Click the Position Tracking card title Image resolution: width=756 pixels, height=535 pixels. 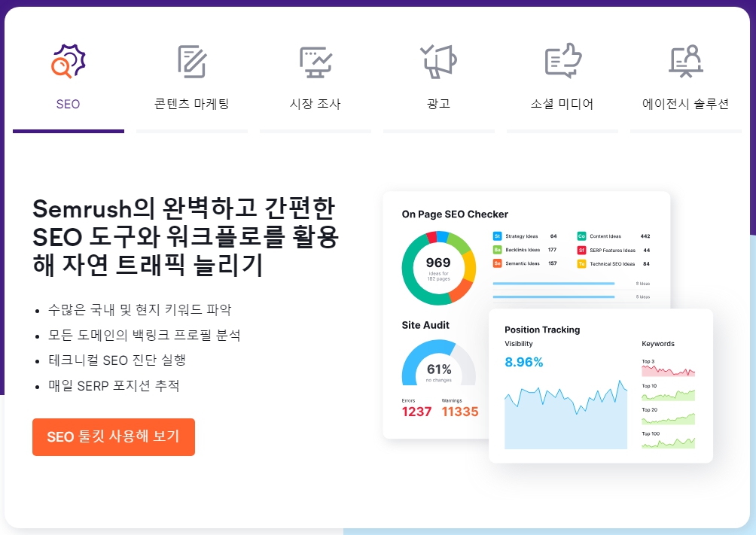coord(542,330)
